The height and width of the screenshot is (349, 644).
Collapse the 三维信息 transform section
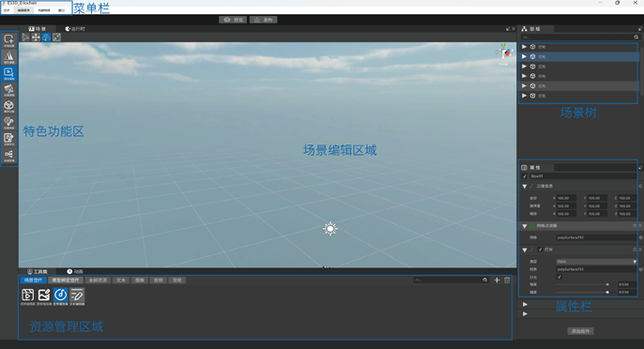(525, 187)
